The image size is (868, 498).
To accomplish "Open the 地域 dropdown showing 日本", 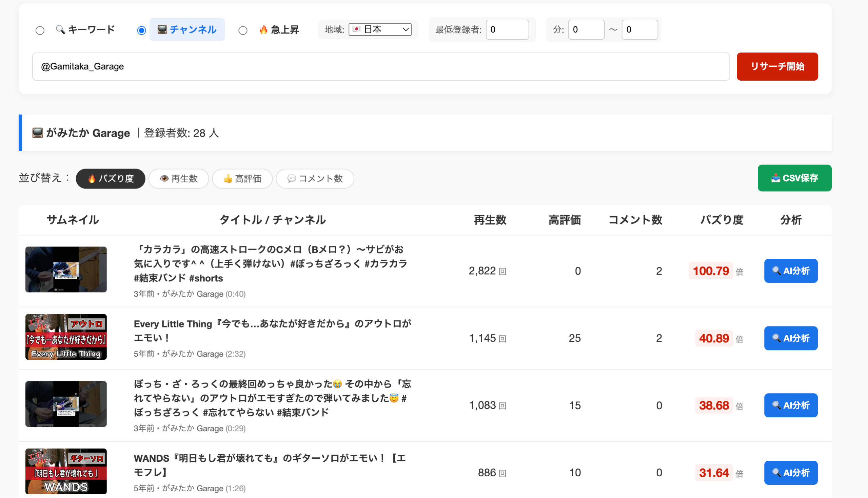I will click(380, 29).
